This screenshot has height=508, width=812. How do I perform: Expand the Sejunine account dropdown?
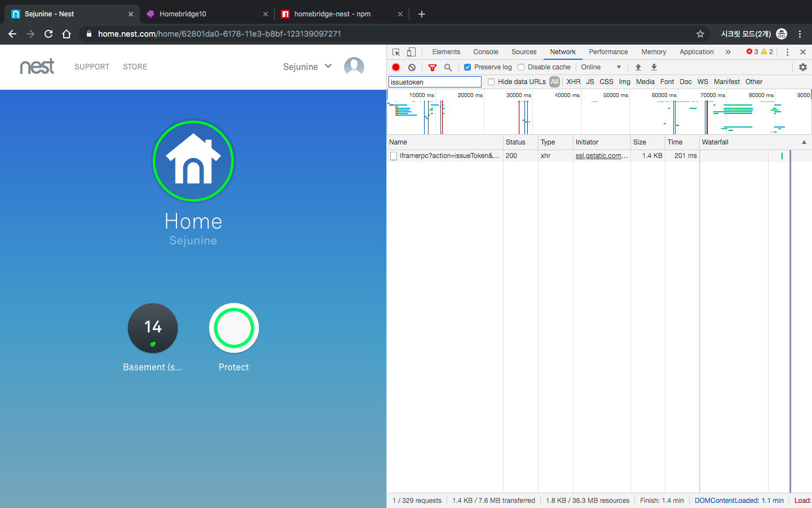pos(307,67)
